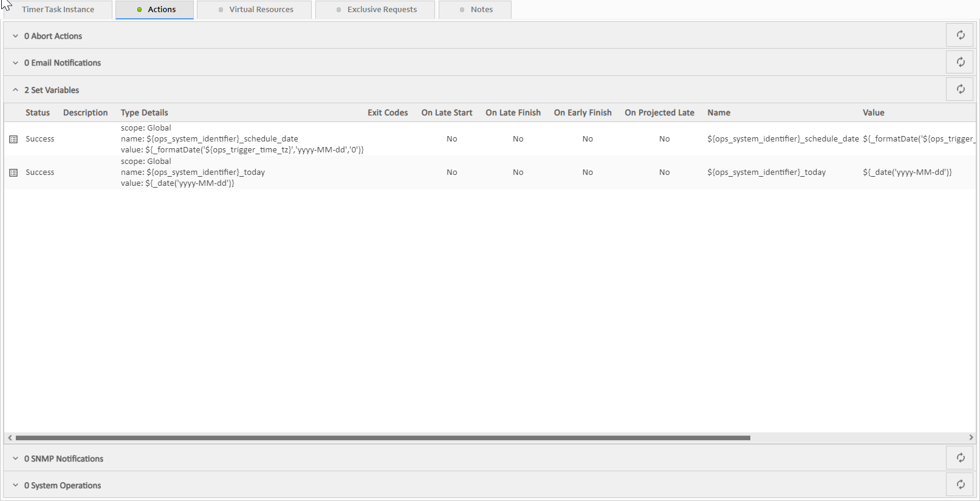Click the horizontal scrollbar right arrow
980x501 pixels.
(971, 438)
